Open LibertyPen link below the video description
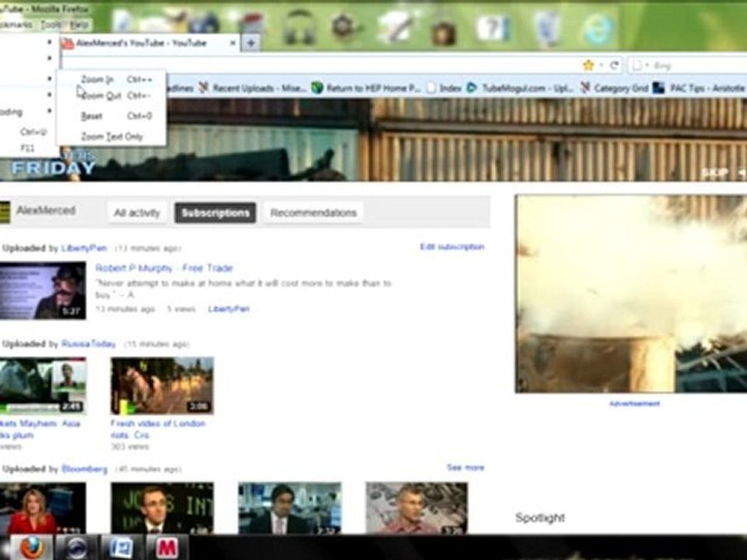Image resolution: width=747 pixels, height=560 pixels. (229, 309)
